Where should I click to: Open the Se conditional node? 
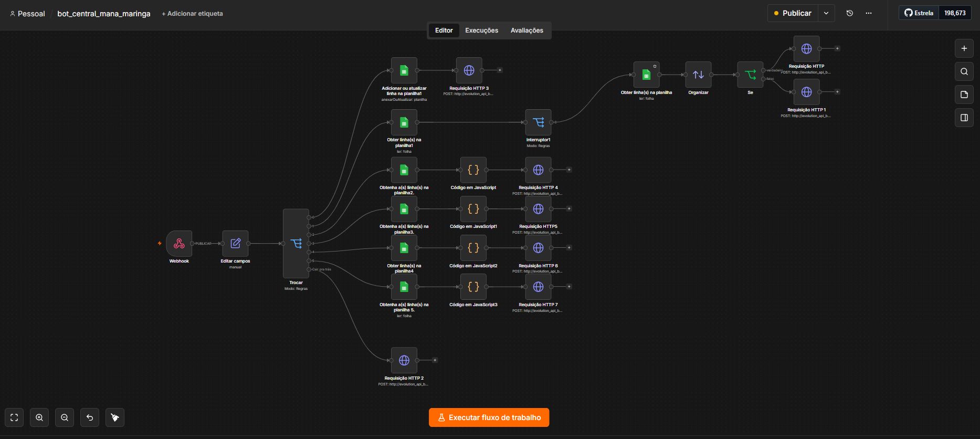point(750,75)
